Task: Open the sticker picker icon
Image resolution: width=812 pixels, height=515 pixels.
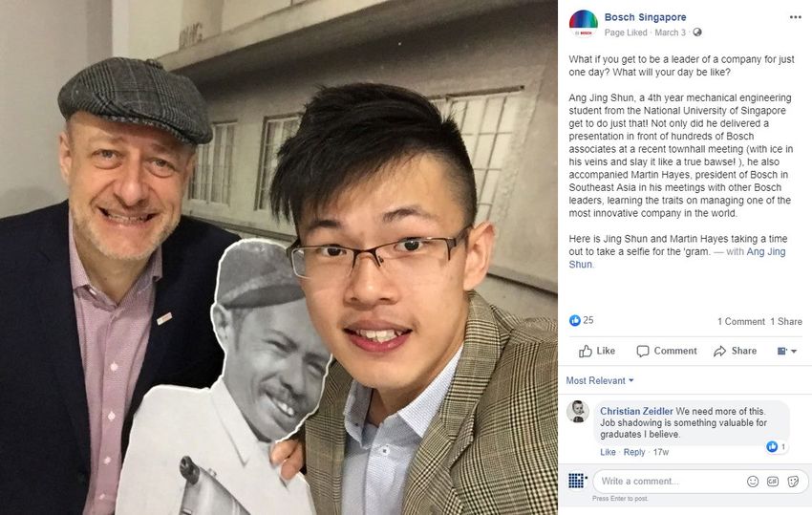Action: [793, 482]
